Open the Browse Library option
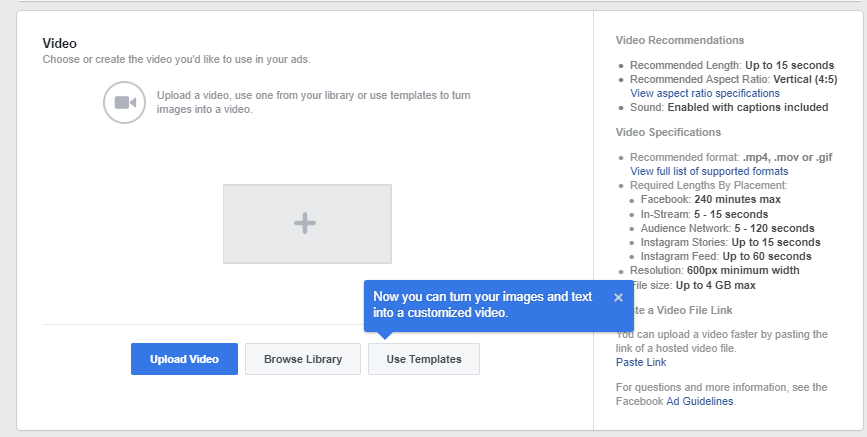This screenshot has width=867, height=437. [x=303, y=359]
